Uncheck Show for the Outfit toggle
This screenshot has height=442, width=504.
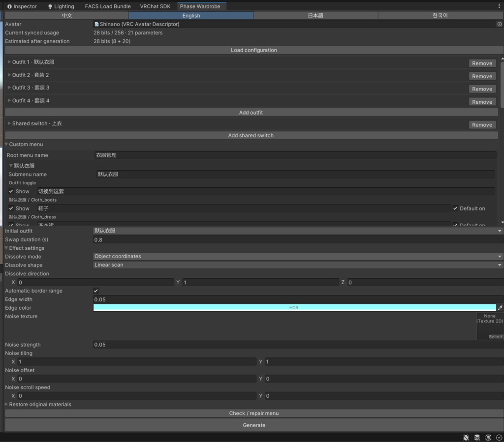click(x=11, y=191)
